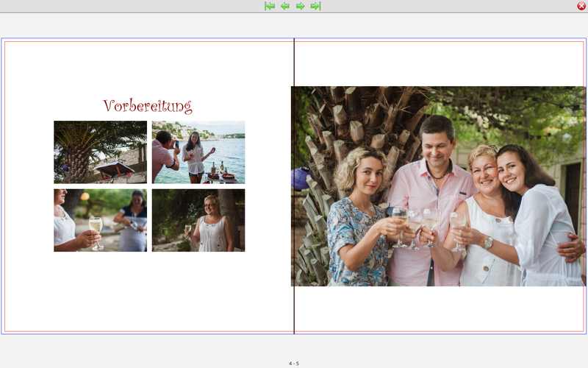Click the '4 - 5' page indicator
This screenshot has height=368, width=588.
pos(294,364)
